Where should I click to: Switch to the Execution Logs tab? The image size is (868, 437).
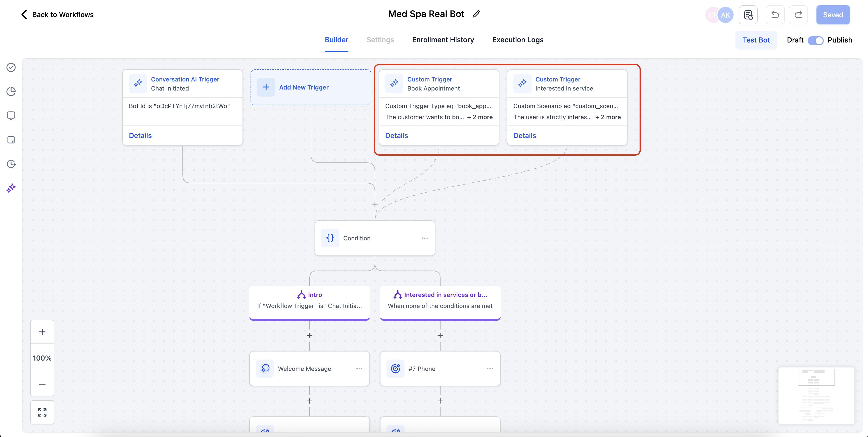click(x=518, y=40)
